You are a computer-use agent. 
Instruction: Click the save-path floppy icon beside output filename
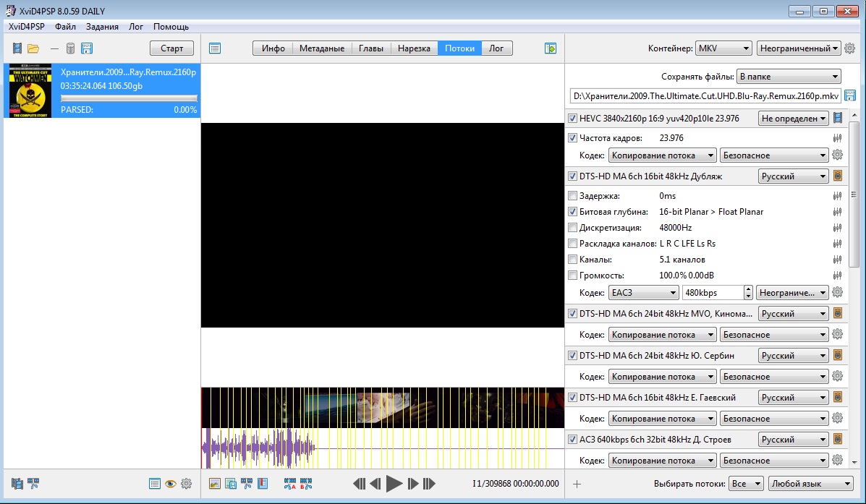849,95
